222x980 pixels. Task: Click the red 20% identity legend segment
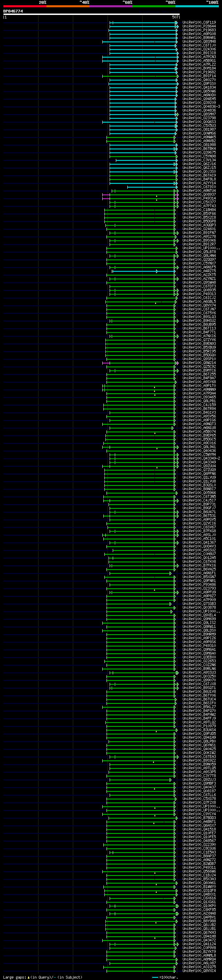click(x=25, y=6)
